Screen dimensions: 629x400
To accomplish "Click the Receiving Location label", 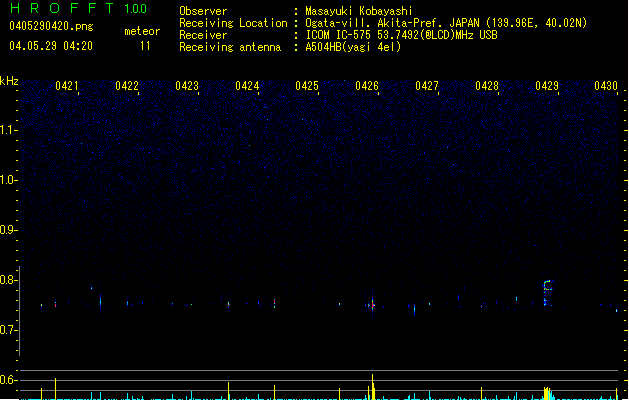I will [x=234, y=22].
